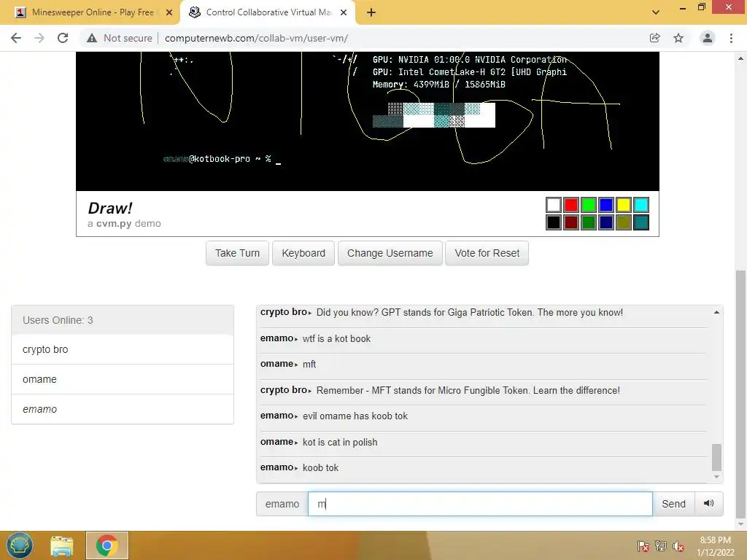This screenshot has height=560, width=747.
Task: Click the page vertical scrollbar thumb
Action: coord(741,393)
